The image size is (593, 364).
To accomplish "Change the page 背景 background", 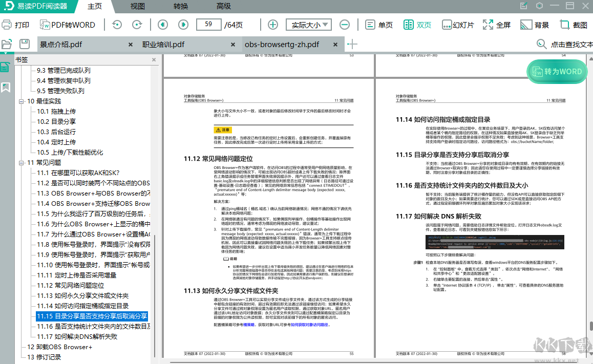I will pos(534,24).
